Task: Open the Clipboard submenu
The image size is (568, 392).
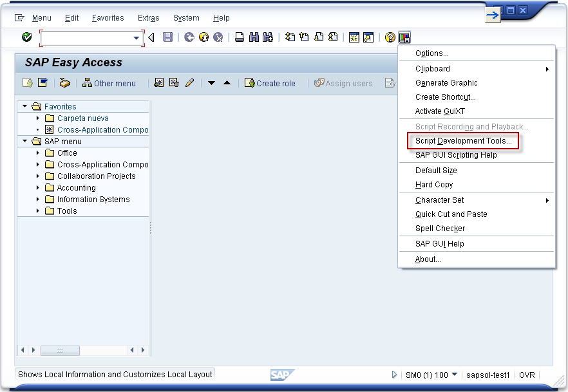Action: click(477, 69)
